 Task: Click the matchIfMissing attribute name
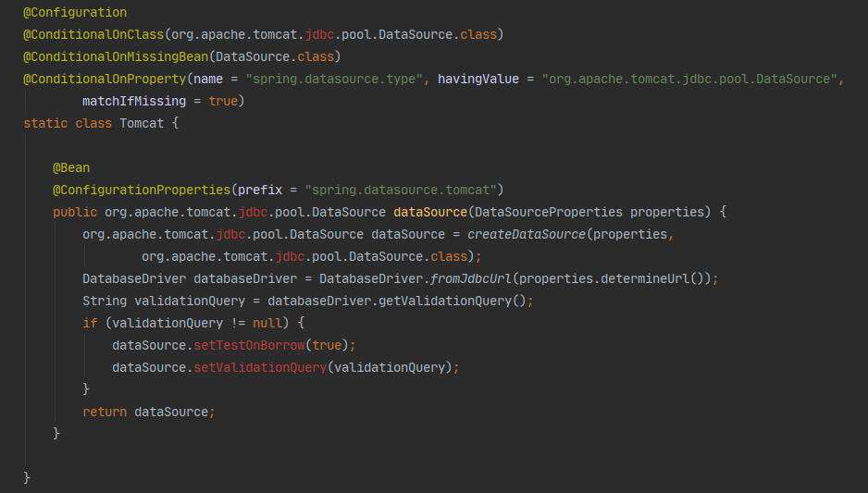pos(133,101)
